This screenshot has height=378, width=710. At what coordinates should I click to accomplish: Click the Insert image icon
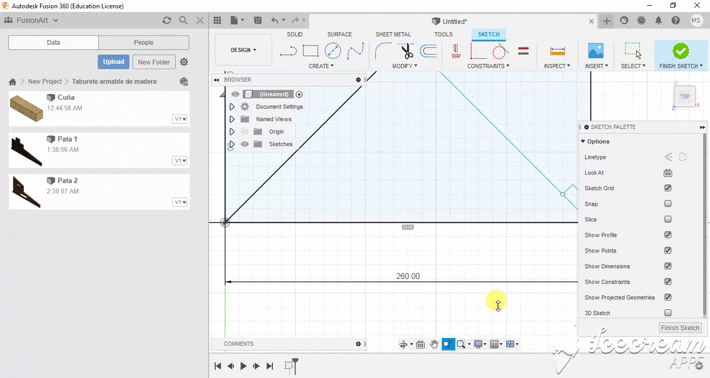[595, 51]
